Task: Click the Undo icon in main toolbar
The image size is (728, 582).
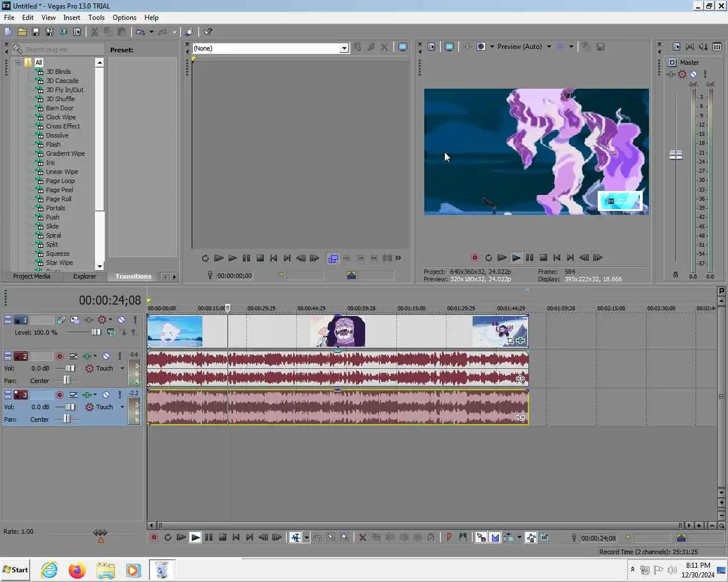Action: click(140, 32)
